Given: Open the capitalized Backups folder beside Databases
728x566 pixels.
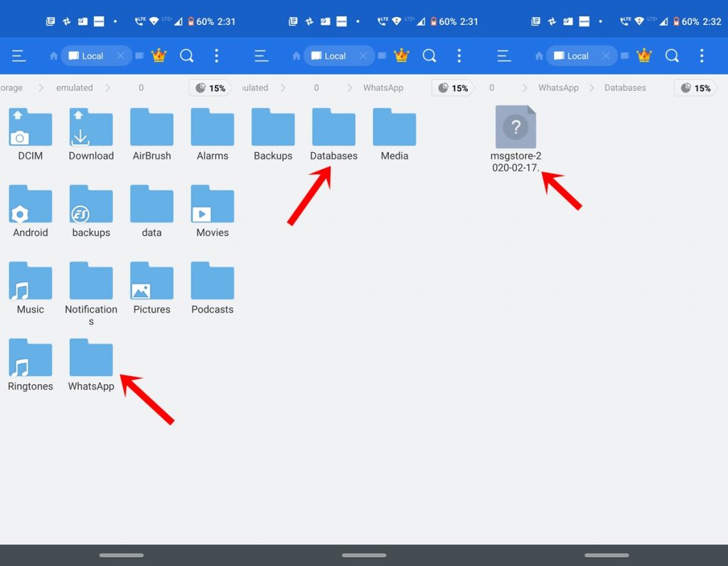Looking at the screenshot, I should pos(273,129).
